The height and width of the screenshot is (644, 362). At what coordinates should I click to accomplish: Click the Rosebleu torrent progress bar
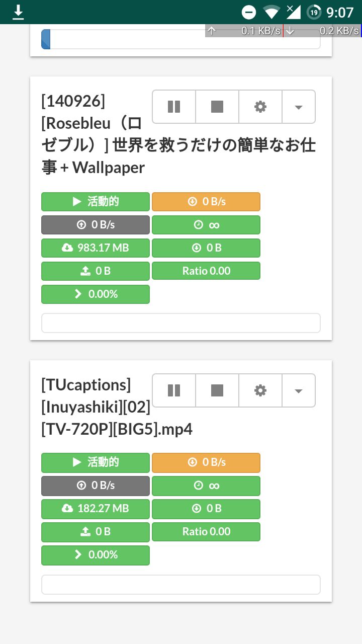coord(181,323)
